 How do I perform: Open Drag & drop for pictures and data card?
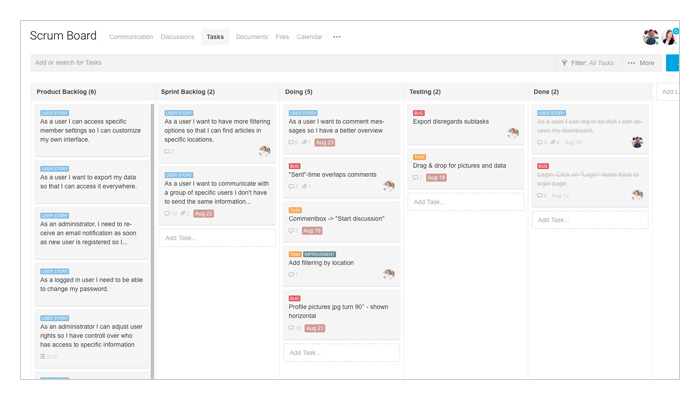466,168
